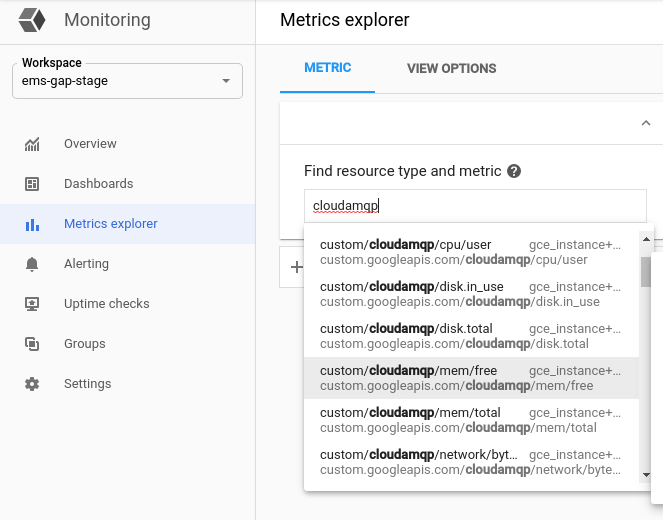The width and height of the screenshot is (663, 520).
Task: Collapse the metric panel using the chevron
Action: pyautogui.click(x=646, y=123)
